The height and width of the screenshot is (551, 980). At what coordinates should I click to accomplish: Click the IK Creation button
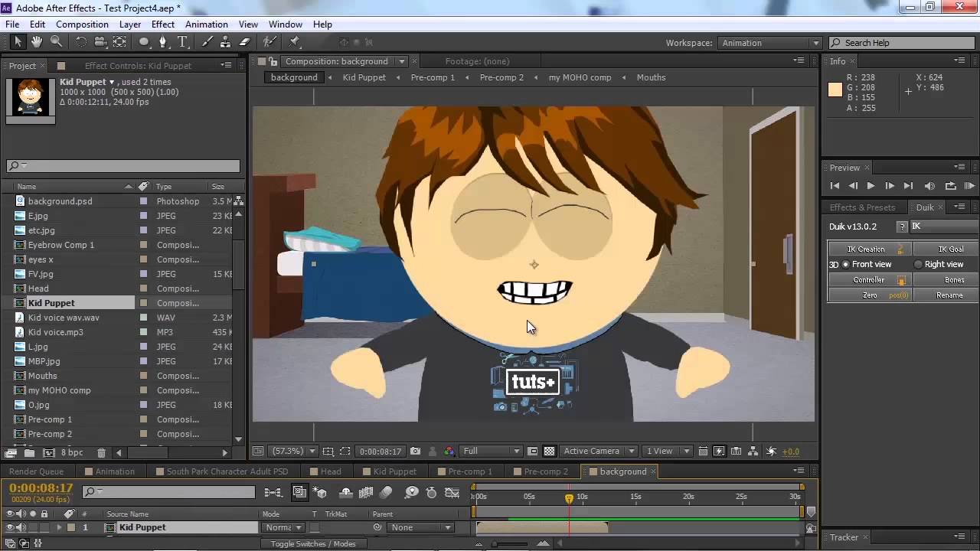[x=869, y=249]
